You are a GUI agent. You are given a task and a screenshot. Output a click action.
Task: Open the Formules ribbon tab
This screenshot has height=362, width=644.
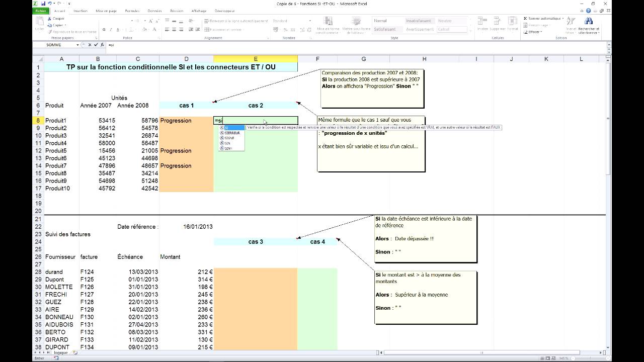tap(132, 11)
